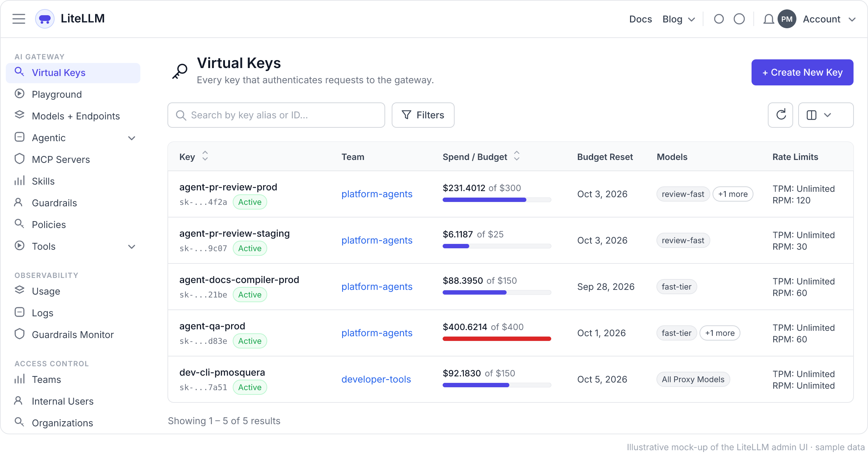The width and height of the screenshot is (868, 456).
Task: Click the review-fast tag in the staging row
Action: (683, 240)
